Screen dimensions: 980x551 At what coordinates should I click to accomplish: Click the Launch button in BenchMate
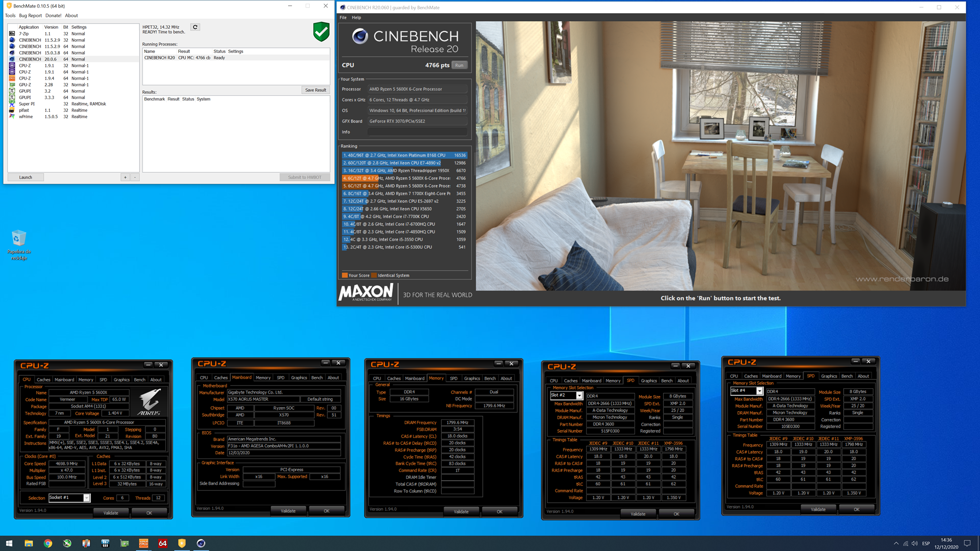(26, 177)
